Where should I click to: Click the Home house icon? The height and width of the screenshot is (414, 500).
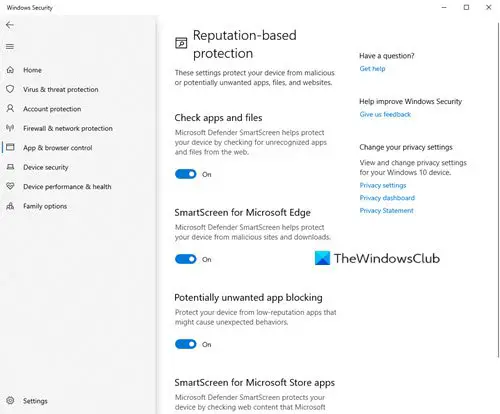pyautogui.click(x=10, y=70)
